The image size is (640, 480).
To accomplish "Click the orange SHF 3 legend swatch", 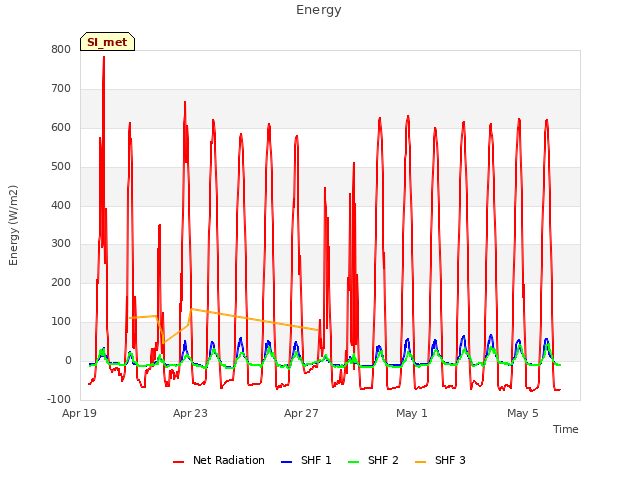I will 420,462.
